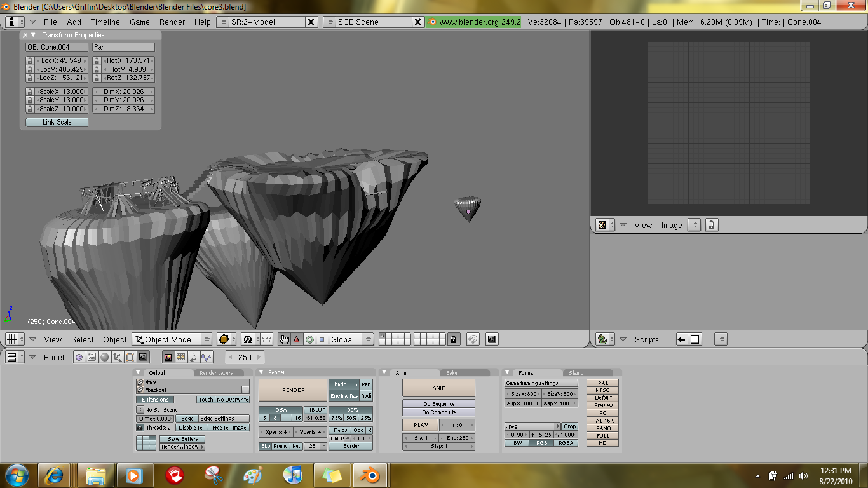Click folder icon next to /tmp\ output path
This screenshot has width=868, height=488.
[140, 383]
